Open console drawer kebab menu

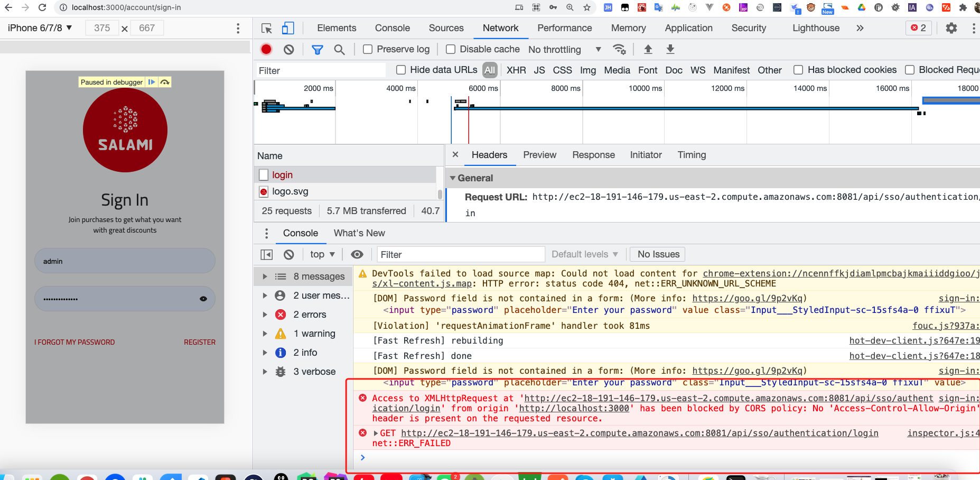(266, 233)
